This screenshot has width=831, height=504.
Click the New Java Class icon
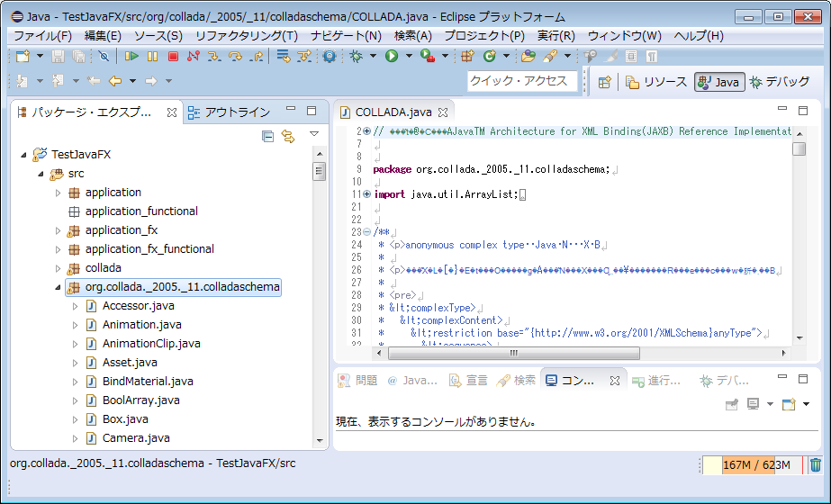click(489, 56)
